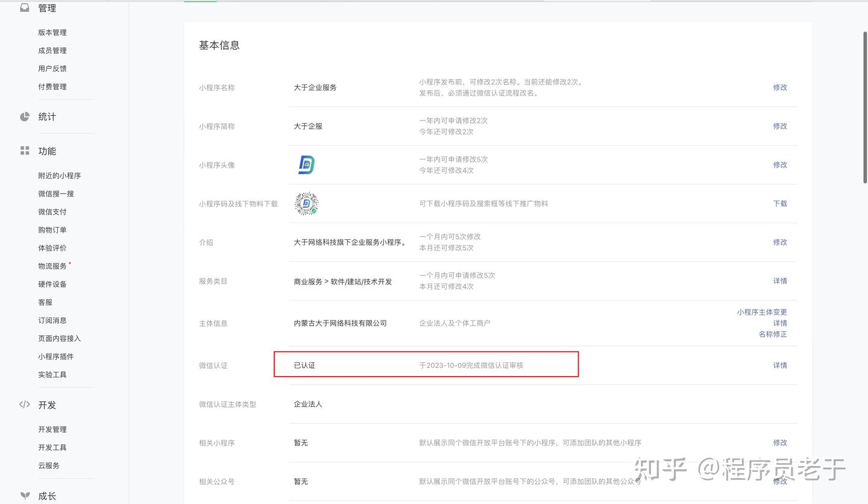Click the 已认证 status text
This screenshot has width=868, height=504.
click(304, 365)
